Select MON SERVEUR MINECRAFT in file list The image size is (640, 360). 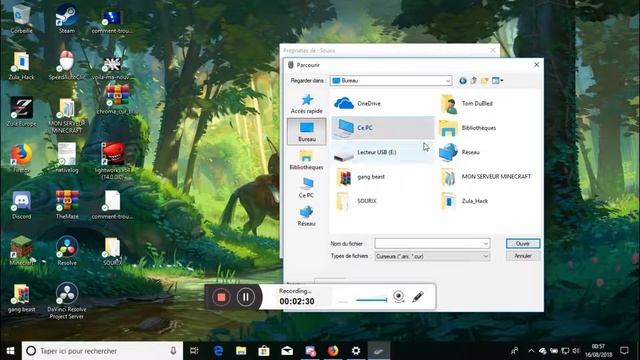click(486, 177)
